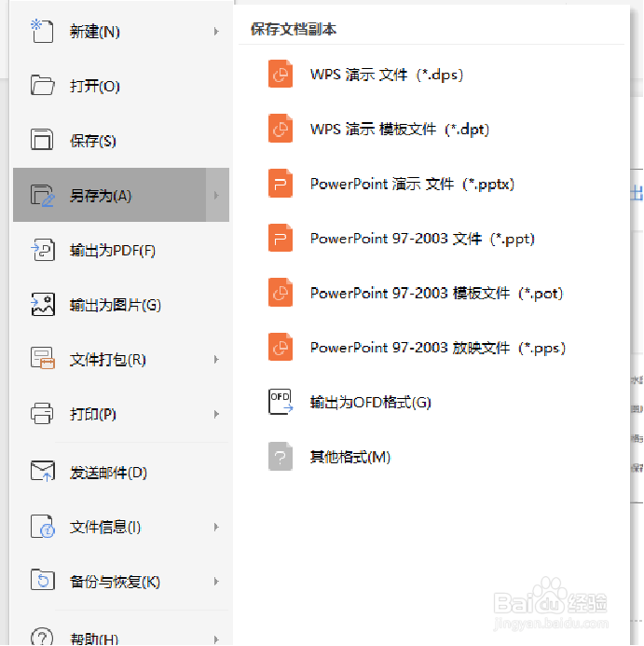
Task: Open 文件信息(I) menu entry
Action: coord(121,527)
